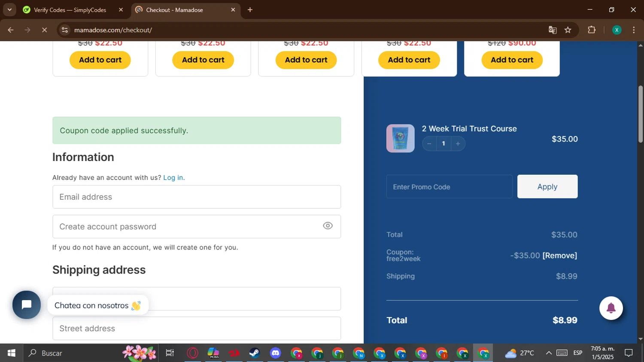Image resolution: width=644 pixels, height=362 pixels.
Task: Switch to Chrome window with N badge
Action: point(358,353)
